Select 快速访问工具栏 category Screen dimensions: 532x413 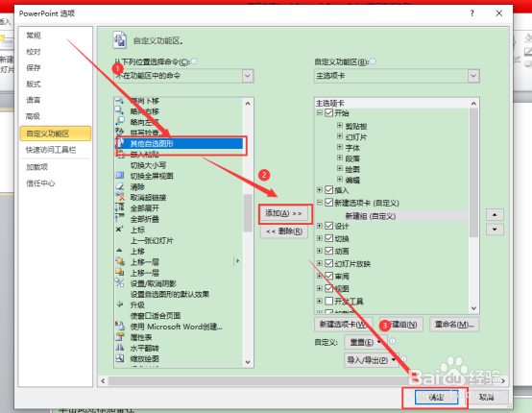tap(51, 150)
